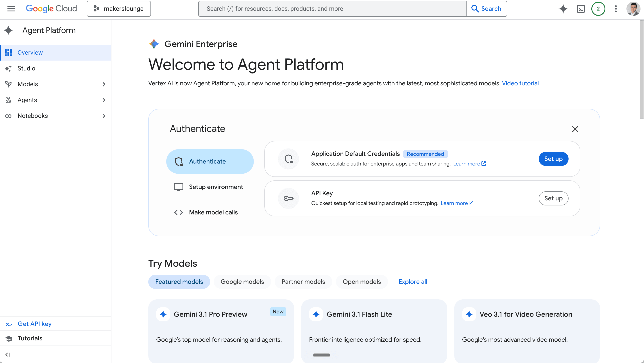Click the Gemini 3.1 Pro Preview star icon
This screenshot has width=644, height=363.
click(x=163, y=314)
